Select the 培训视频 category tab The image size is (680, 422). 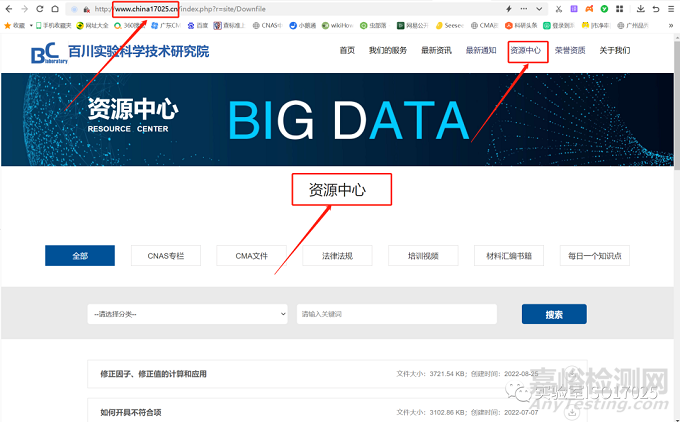tap(423, 255)
